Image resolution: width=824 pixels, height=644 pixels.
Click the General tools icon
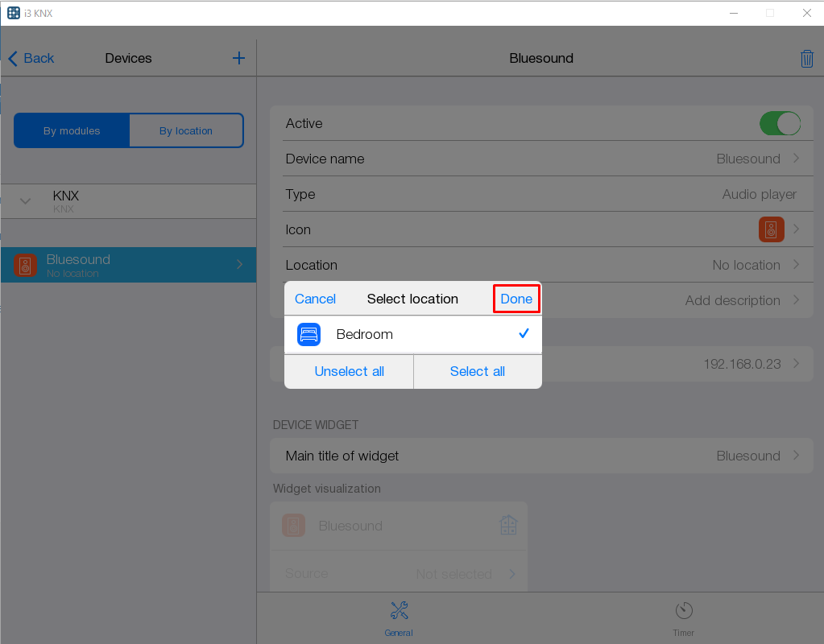point(399,610)
